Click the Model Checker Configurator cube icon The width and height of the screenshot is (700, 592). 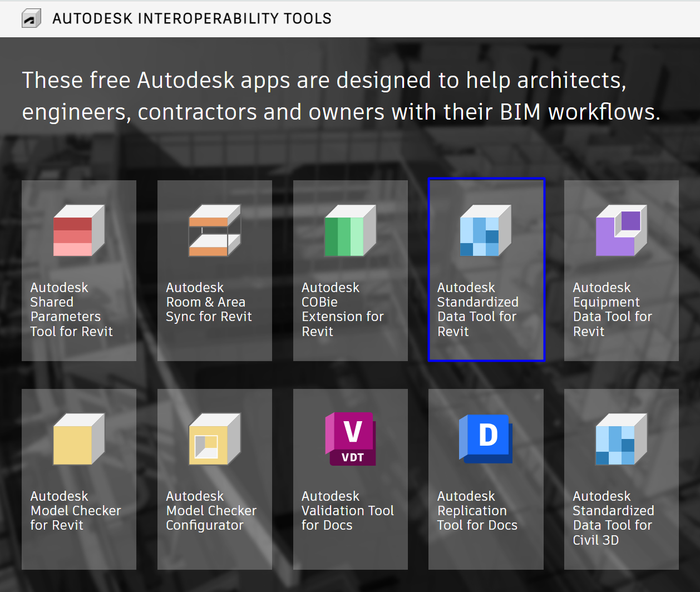click(x=215, y=439)
